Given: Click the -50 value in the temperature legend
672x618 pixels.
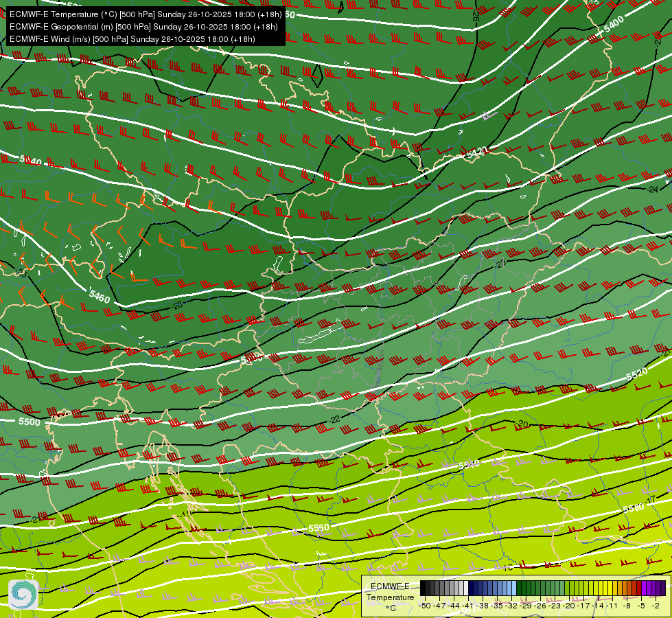Looking at the screenshot, I should [424, 606].
